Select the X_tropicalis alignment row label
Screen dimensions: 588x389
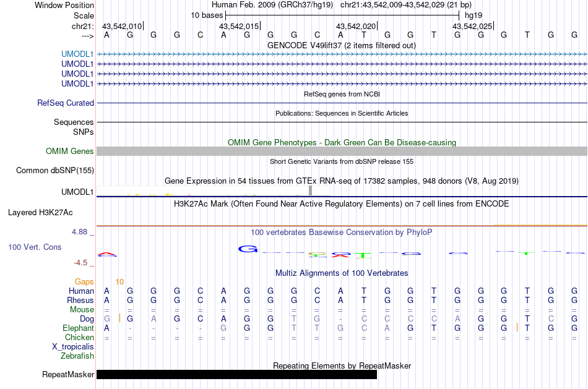[x=73, y=347]
